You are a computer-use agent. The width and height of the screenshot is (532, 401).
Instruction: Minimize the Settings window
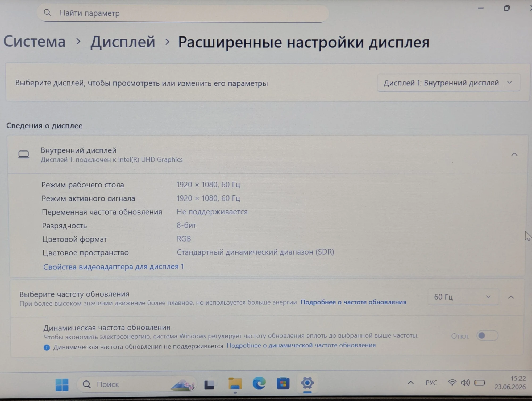pyautogui.click(x=481, y=8)
